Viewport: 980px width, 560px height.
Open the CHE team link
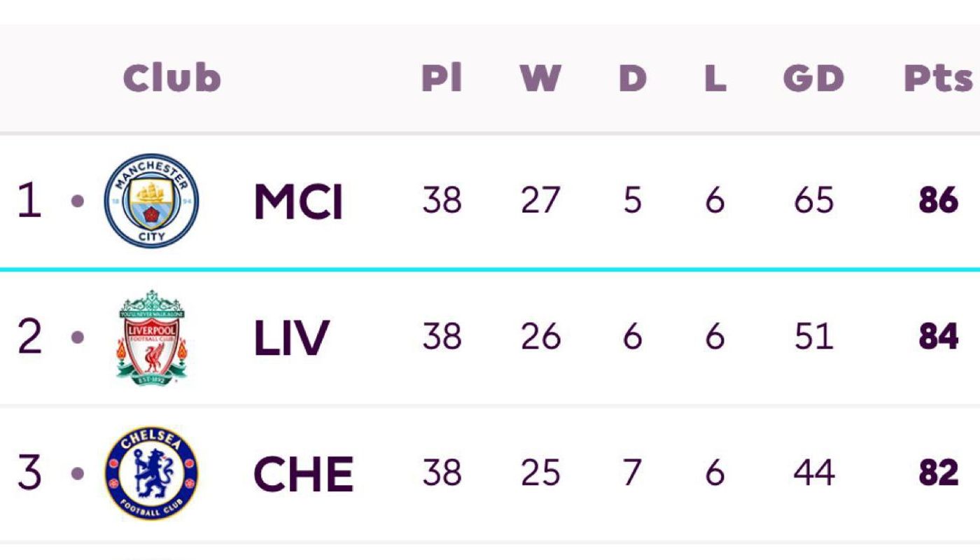303,474
